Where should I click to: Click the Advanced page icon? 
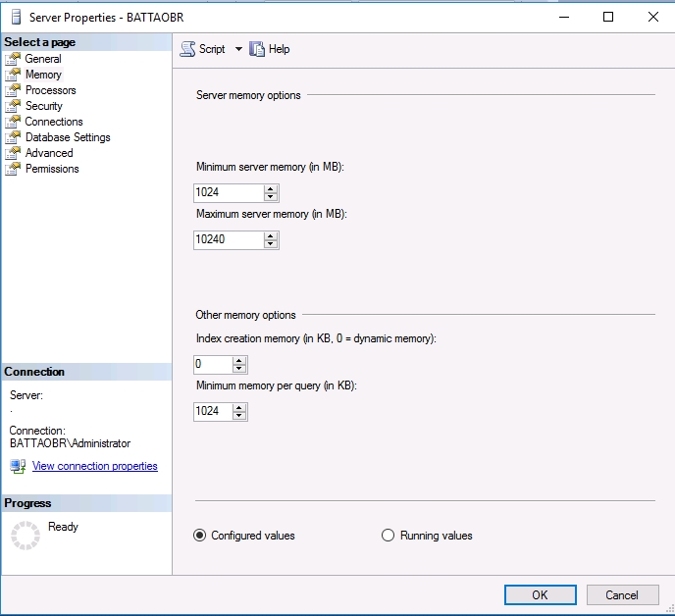(x=13, y=153)
